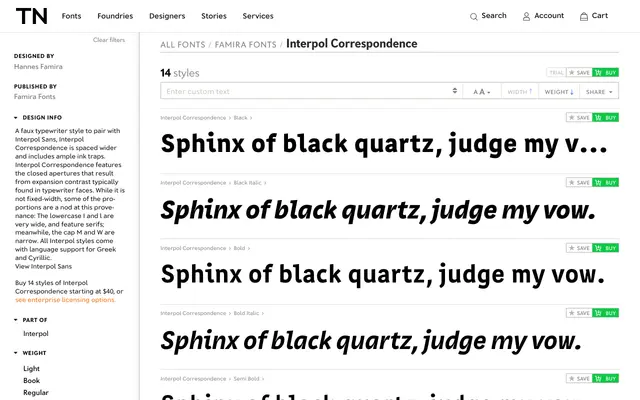640x400 pixels.
Task: Click the Search magnifier icon
Action: (473, 16)
